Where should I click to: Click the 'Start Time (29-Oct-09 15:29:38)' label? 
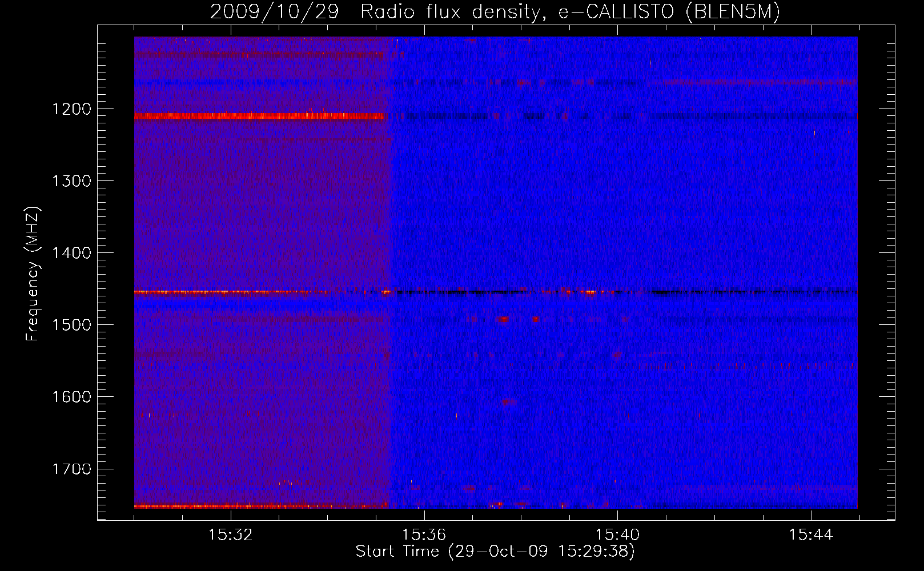click(495, 552)
